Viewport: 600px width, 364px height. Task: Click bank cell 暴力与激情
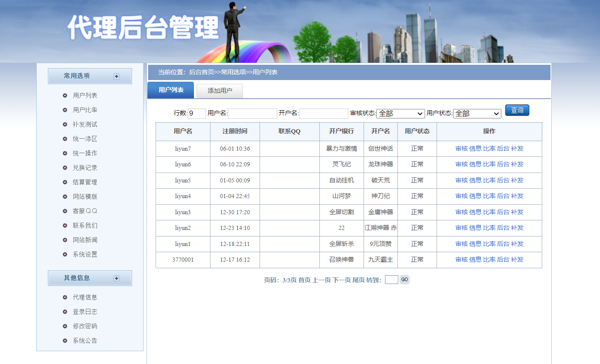click(342, 149)
